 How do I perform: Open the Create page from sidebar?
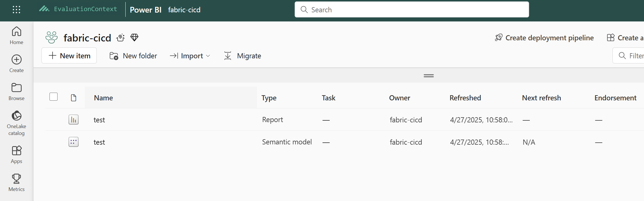[x=17, y=63]
